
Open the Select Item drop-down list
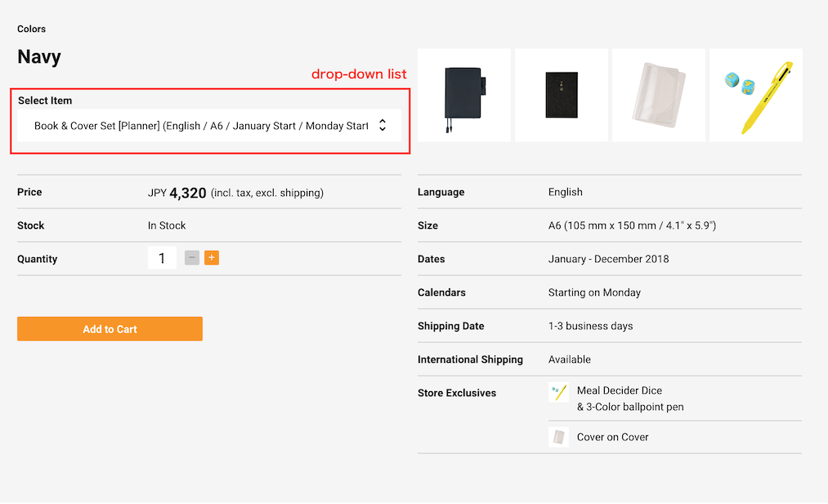[x=209, y=126]
